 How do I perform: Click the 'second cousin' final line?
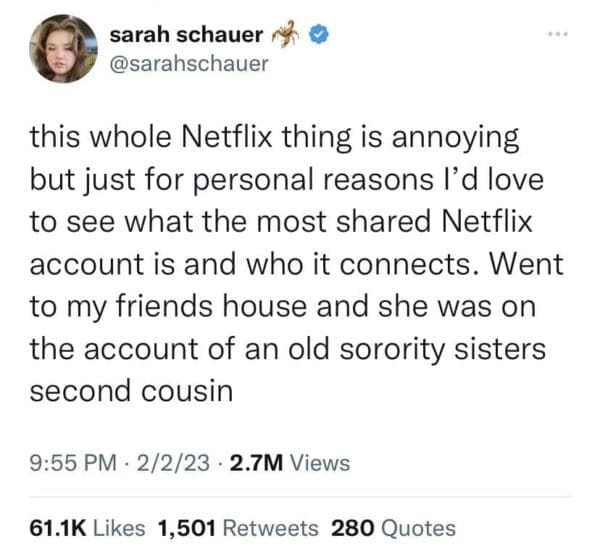click(x=131, y=391)
